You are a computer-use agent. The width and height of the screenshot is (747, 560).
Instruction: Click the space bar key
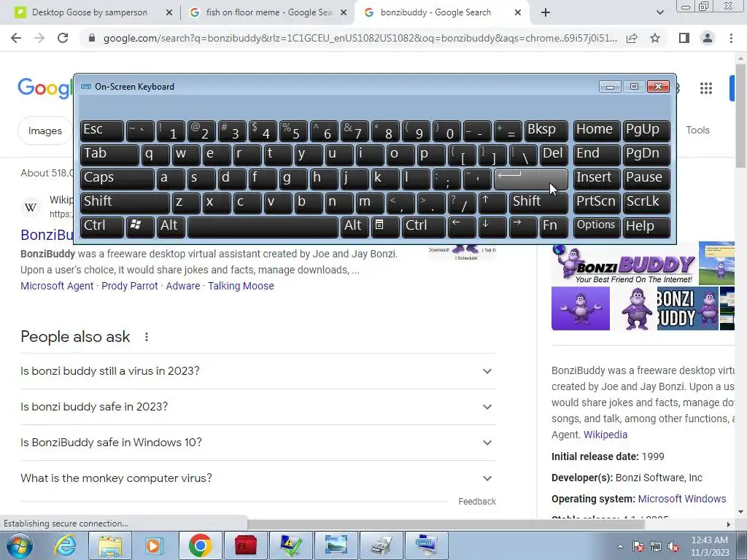[263, 226]
